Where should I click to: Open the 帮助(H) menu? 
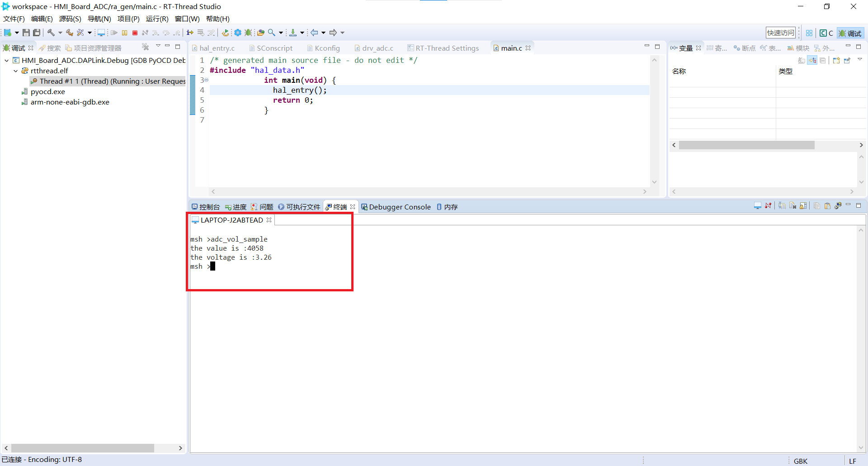click(218, 19)
